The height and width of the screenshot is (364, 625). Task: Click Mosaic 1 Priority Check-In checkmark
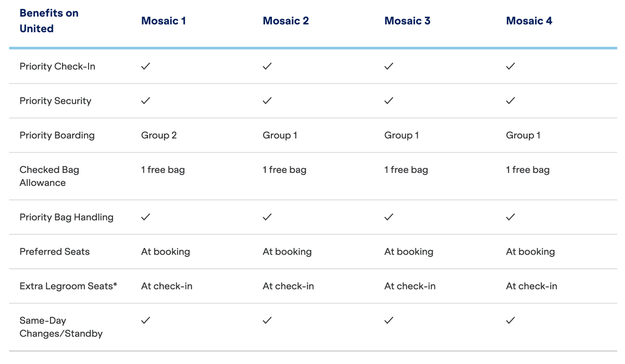tap(146, 66)
